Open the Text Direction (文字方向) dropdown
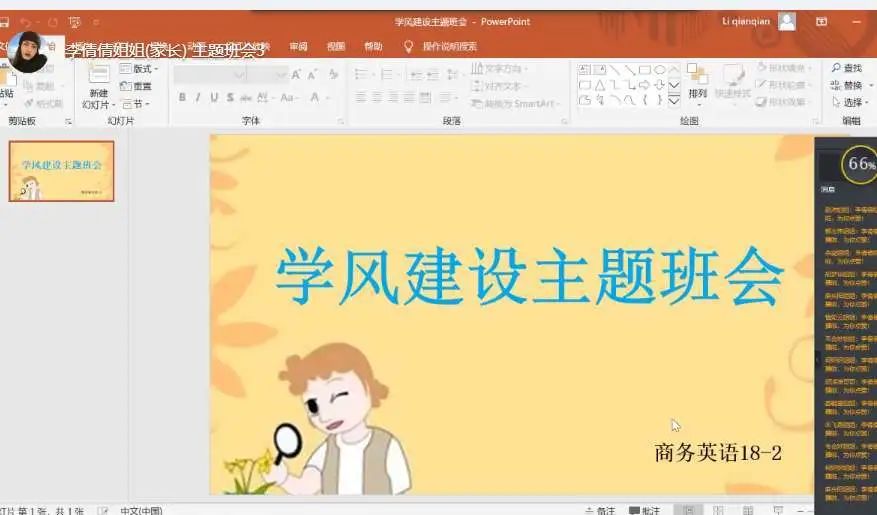Image resolution: width=877 pixels, height=515 pixels. [x=499, y=69]
